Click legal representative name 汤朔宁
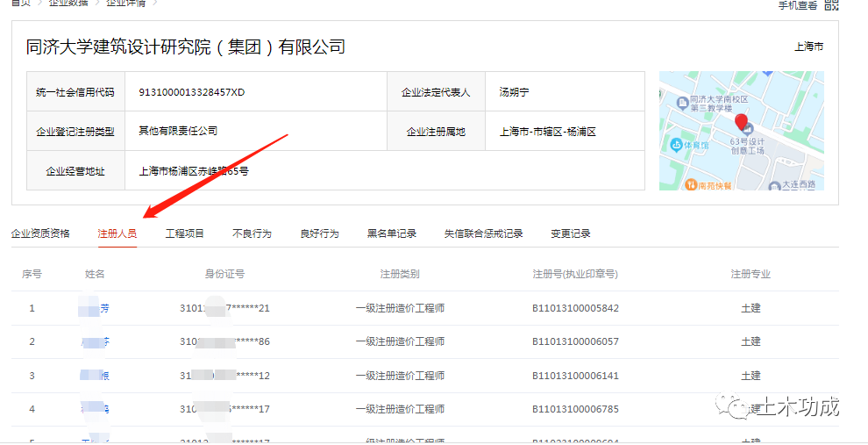The height and width of the screenshot is (445, 868). pos(514,92)
